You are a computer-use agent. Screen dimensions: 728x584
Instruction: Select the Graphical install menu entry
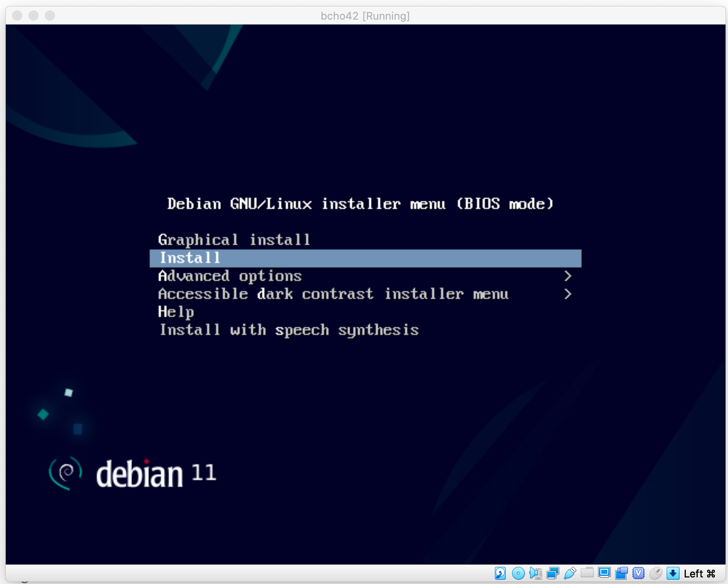pyautogui.click(x=366, y=240)
